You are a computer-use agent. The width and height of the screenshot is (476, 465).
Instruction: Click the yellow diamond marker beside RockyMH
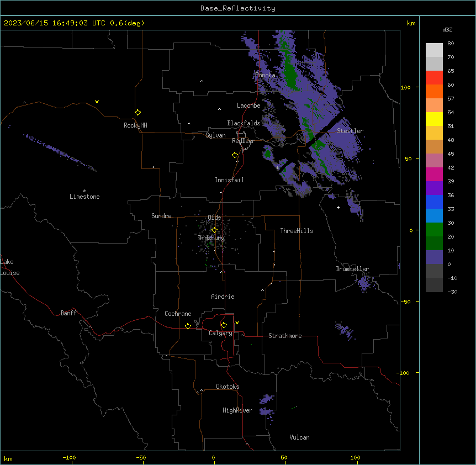coord(138,113)
